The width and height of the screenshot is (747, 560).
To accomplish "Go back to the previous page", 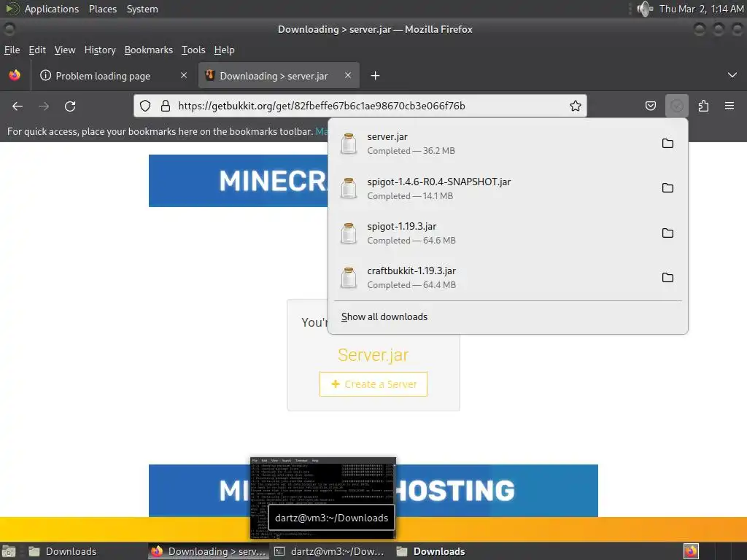I will click(x=18, y=106).
